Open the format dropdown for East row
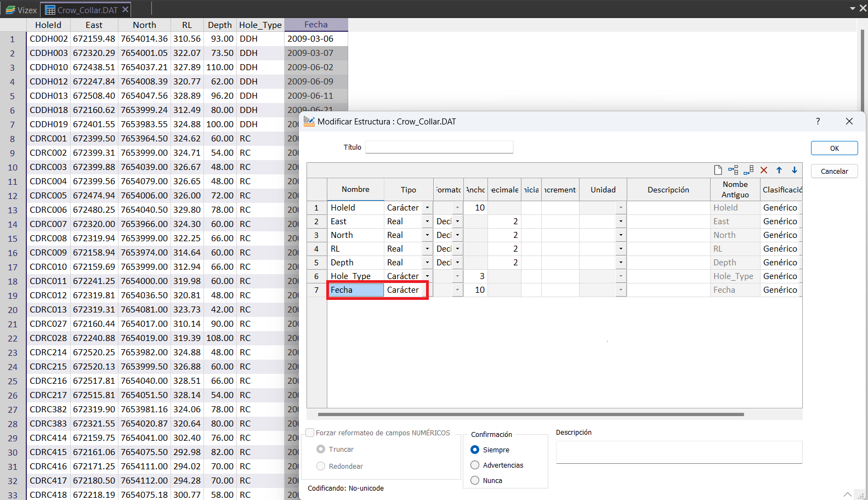The height and width of the screenshot is (500, 868). point(457,221)
